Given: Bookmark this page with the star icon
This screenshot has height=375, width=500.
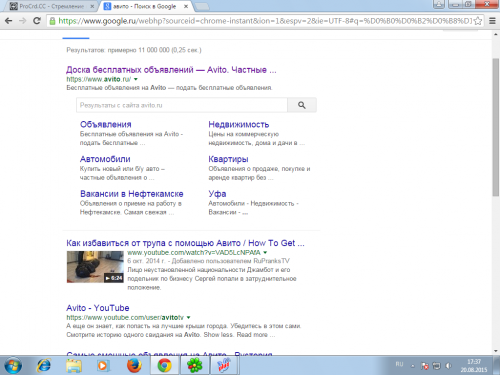Looking at the screenshot, I should pos(478,21).
